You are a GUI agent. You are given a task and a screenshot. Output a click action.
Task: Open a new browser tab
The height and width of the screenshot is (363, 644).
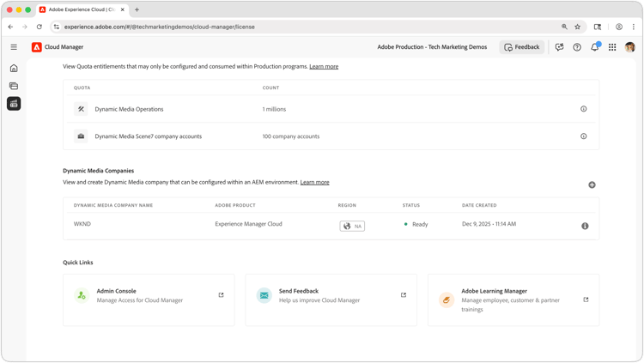137,9
